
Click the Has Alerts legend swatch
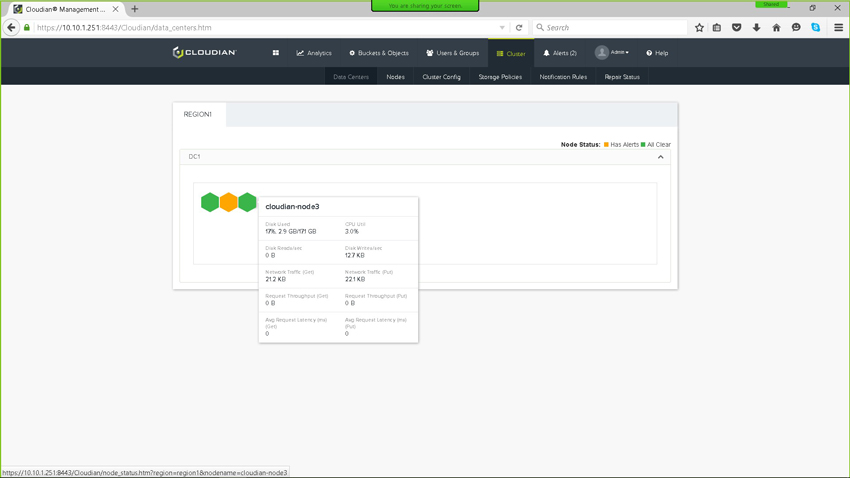pyautogui.click(x=606, y=145)
